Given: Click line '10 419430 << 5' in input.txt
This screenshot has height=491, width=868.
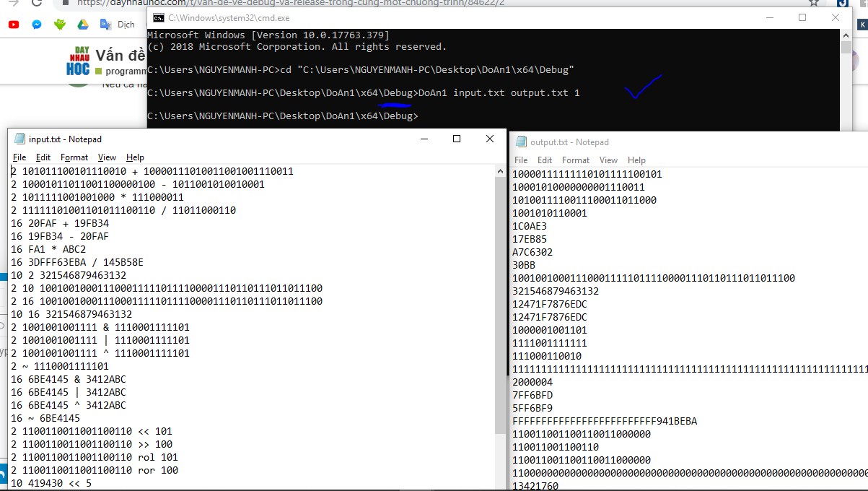Looking at the screenshot, I should coord(51,484).
